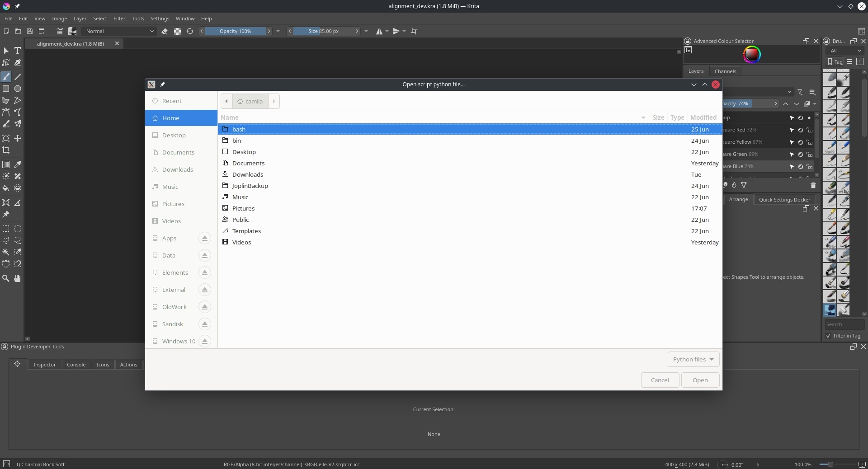Open the Normal blending mode dropdown

(x=120, y=31)
